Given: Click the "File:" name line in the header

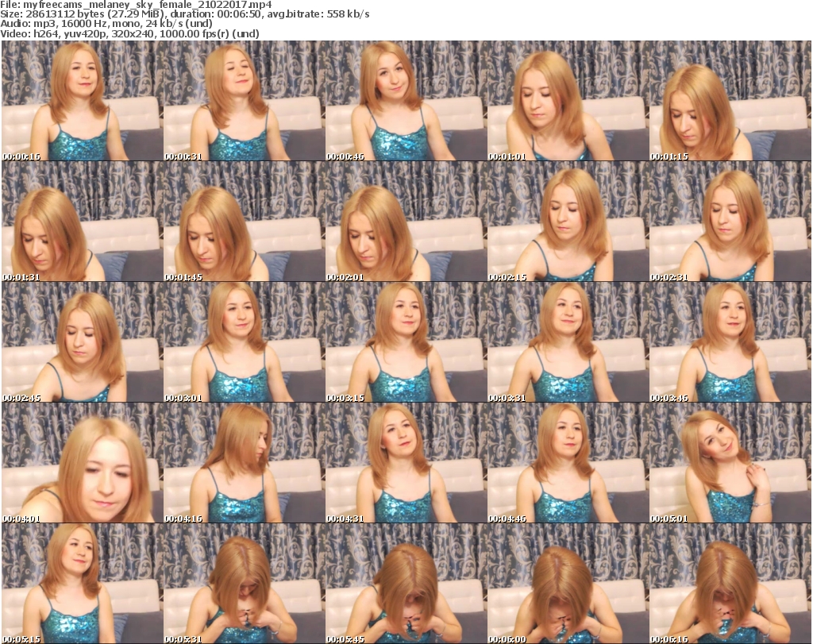Looking at the screenshot, I should click(x=136, y=5).
